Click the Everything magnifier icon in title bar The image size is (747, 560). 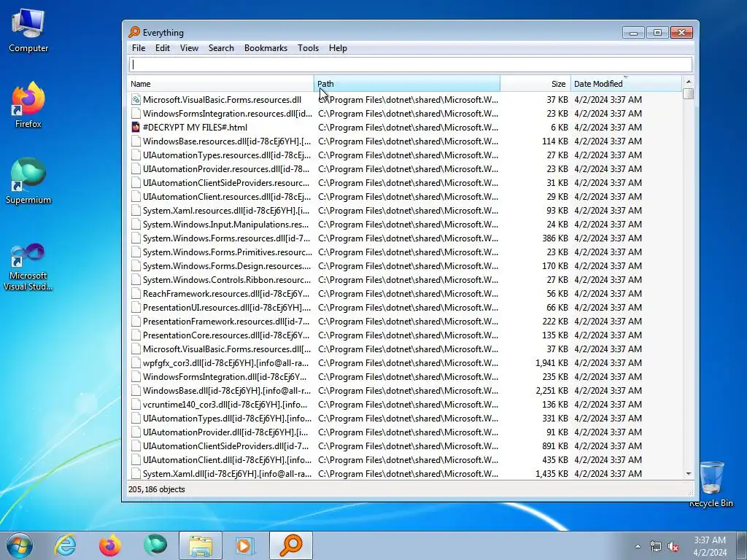point(134,32)
